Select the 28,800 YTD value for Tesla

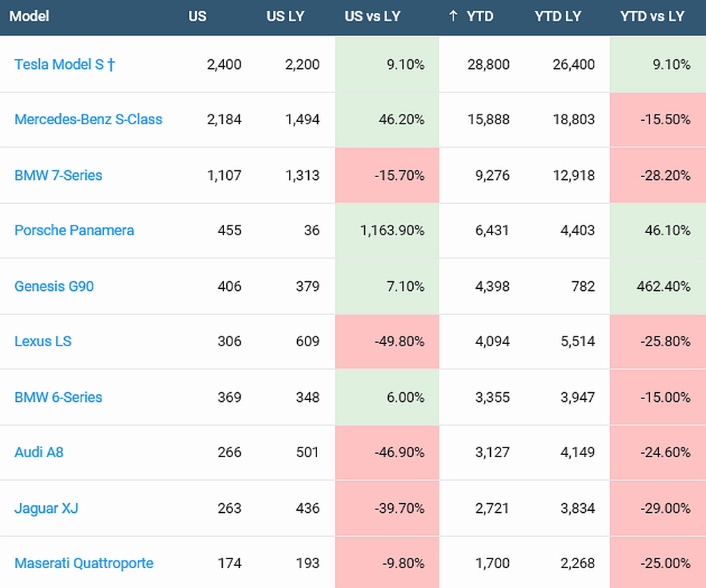[489, 64]
